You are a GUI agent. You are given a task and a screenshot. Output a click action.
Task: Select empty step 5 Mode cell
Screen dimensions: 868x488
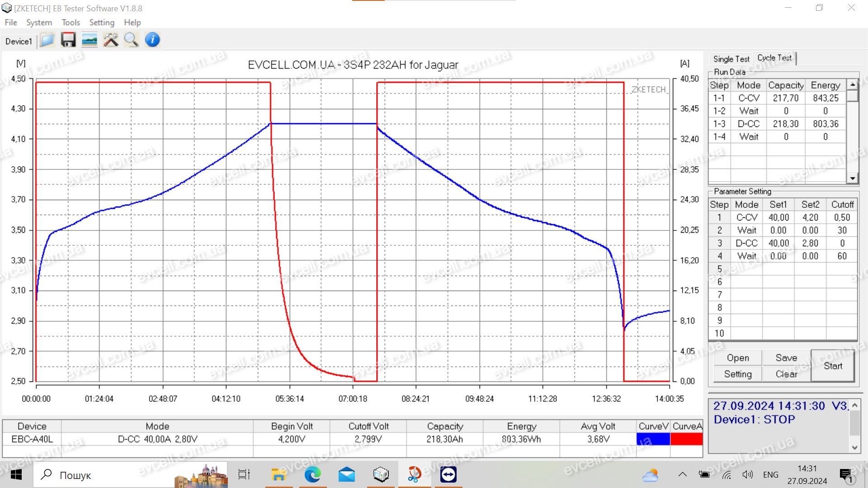tap(746, 269)
